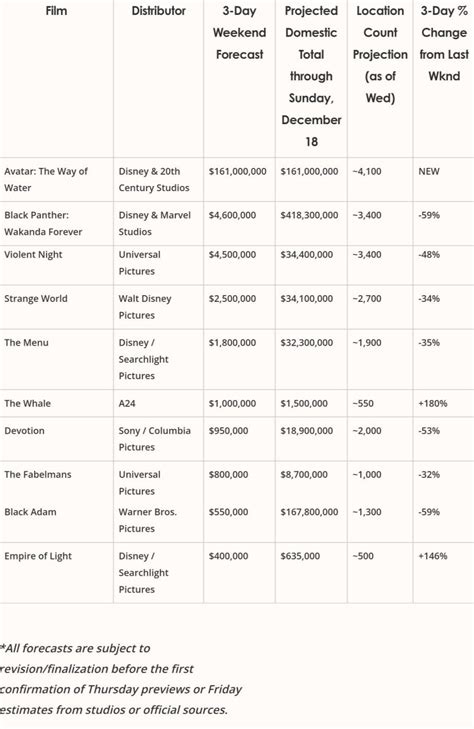Image resolution: width=474 pixels, height=729 pixels.
Task: Select the Distributor column header
Action: point(158,11)
